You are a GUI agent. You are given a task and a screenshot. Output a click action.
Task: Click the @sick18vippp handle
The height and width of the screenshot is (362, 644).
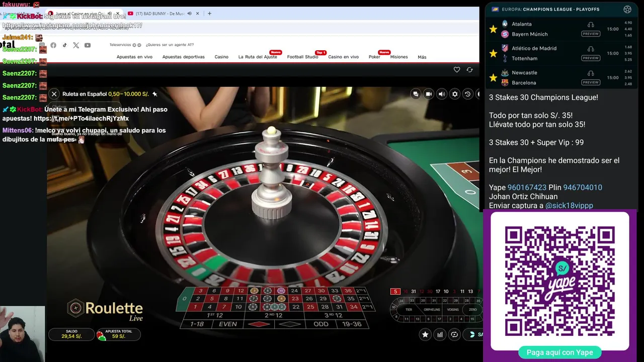[x=569, y=206]
